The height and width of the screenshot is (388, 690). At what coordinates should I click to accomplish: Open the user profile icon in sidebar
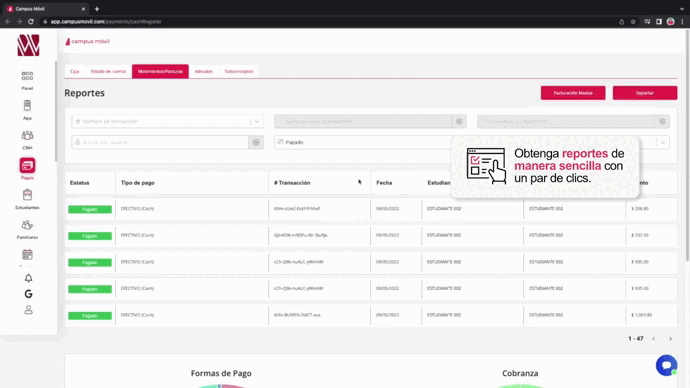point(28,310)
